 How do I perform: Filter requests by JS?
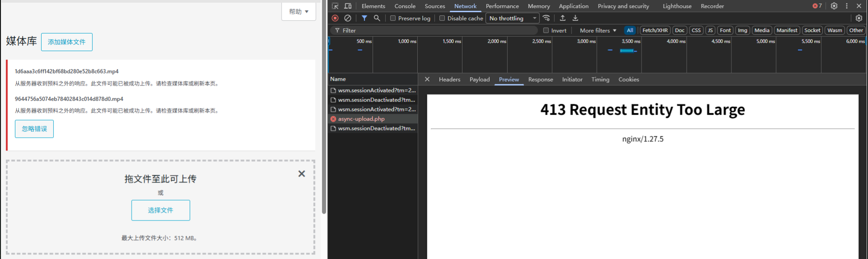point(710,30)
